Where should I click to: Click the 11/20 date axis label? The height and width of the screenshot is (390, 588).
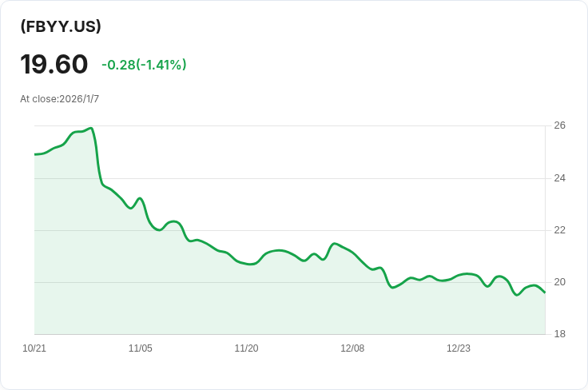click(246, 348)
